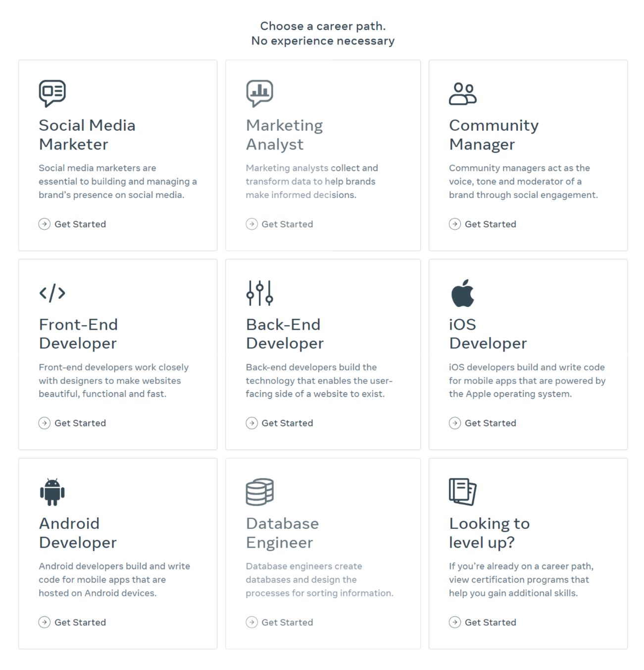This screenshot has height=670, width=644.
Task: Click the Back-End Developer sliders icon
Action: click(259, 293)
